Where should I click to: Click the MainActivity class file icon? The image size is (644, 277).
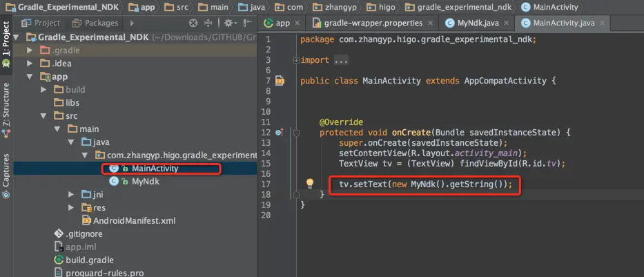114,169
